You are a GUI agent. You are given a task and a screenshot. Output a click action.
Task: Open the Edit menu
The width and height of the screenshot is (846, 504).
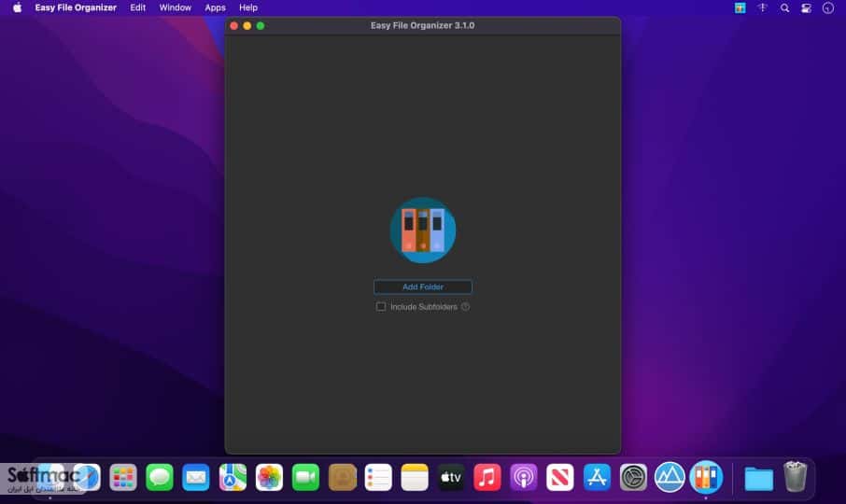(x=137, y=7)
